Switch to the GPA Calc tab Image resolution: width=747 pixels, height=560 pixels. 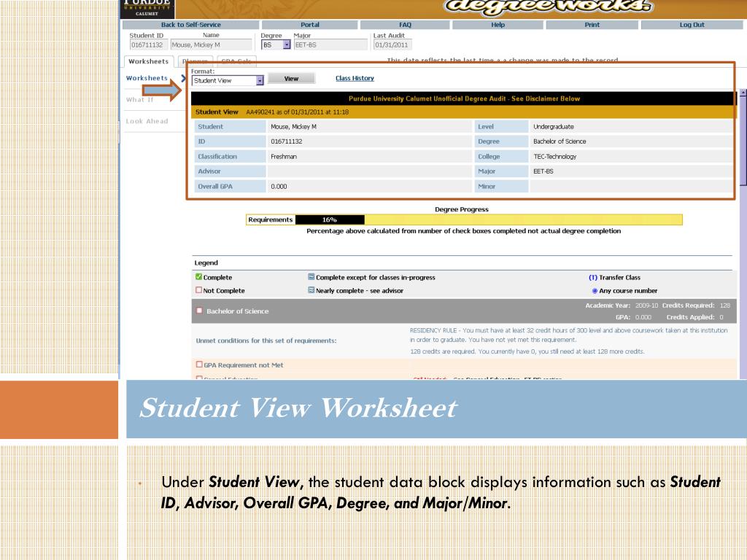(x=237, y=61)
